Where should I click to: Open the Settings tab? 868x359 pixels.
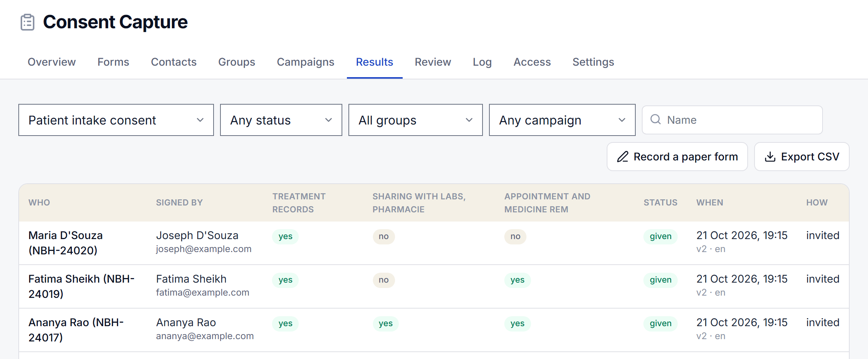593,62
